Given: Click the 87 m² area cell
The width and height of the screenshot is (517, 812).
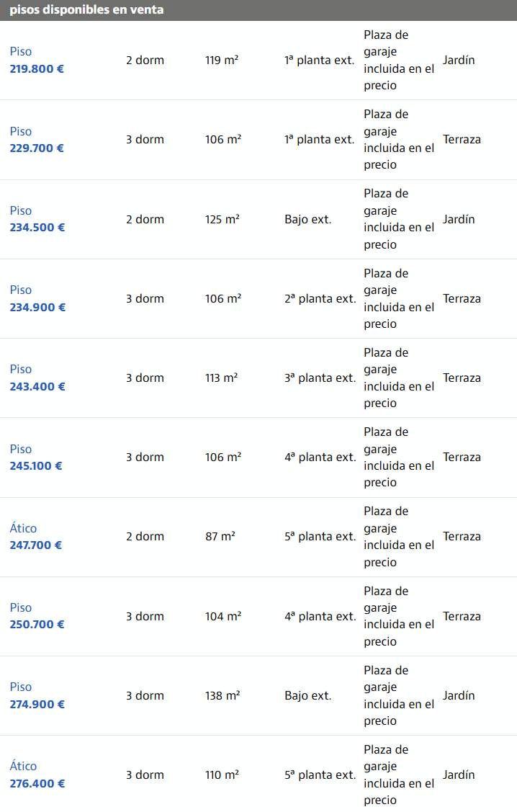Looking at the screenshot, I should [220, 536].
